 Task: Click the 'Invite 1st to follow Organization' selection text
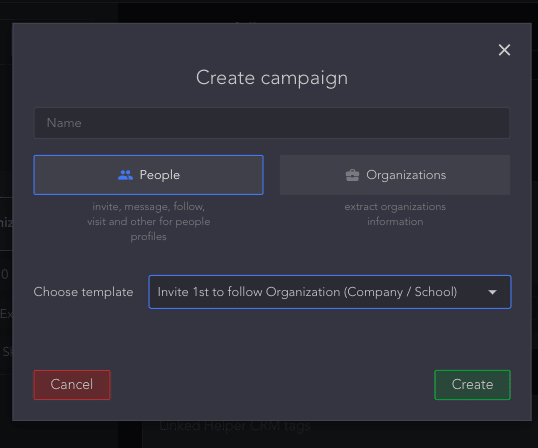[307, 292]
